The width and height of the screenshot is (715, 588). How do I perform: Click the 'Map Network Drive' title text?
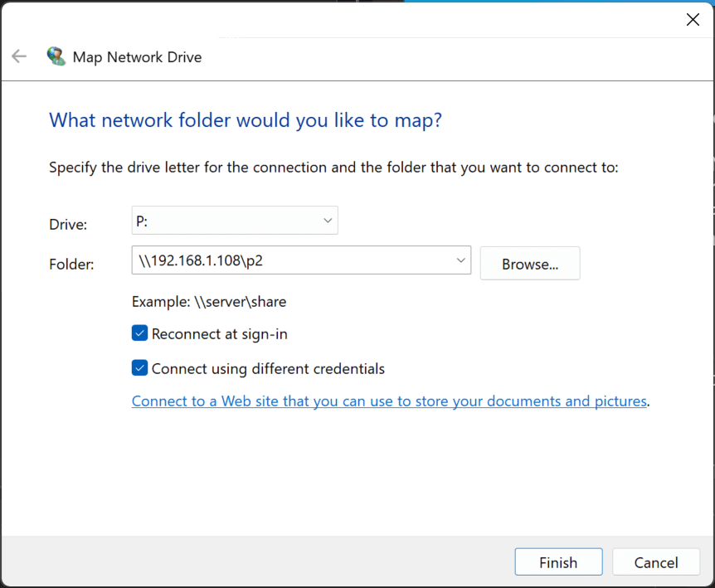coord(137,57)
